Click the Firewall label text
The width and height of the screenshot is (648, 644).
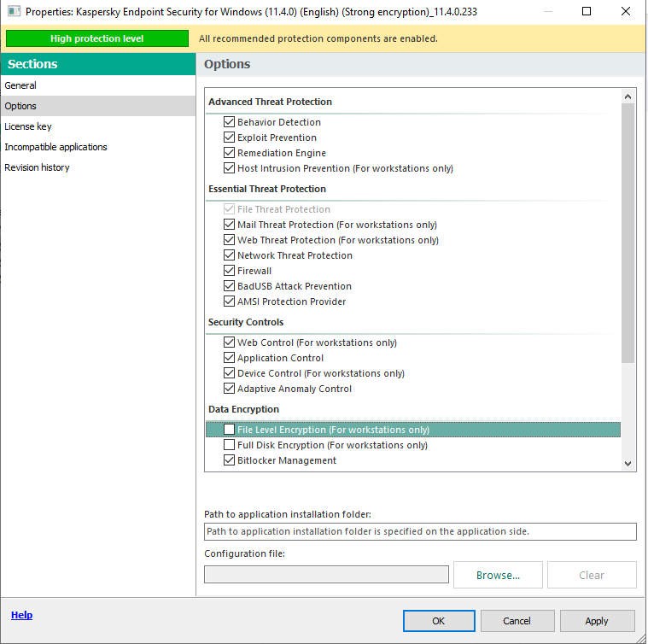(x=254, y=271)
